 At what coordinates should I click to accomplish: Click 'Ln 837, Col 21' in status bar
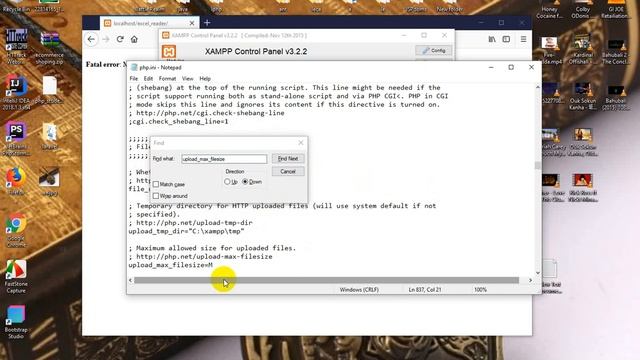(x=425, y=289)
